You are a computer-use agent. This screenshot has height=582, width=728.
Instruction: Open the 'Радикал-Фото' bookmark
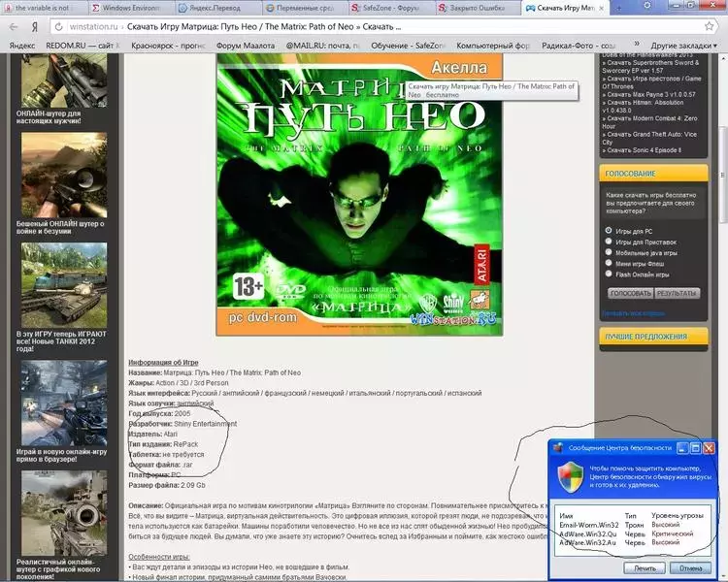click(x=579, y=46)
